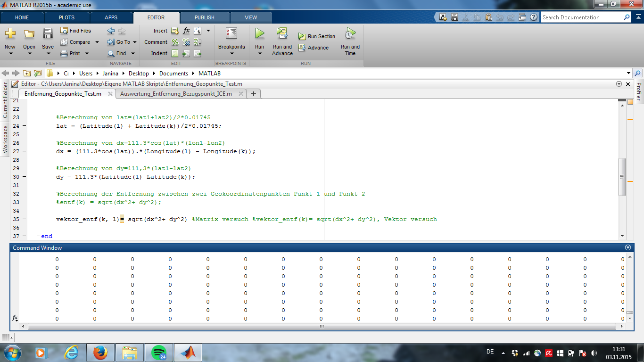This screenshot has height=362, width=644.
Task: Open Help via question mark icon
Action: pyautogui.click(x=533, y=17)
